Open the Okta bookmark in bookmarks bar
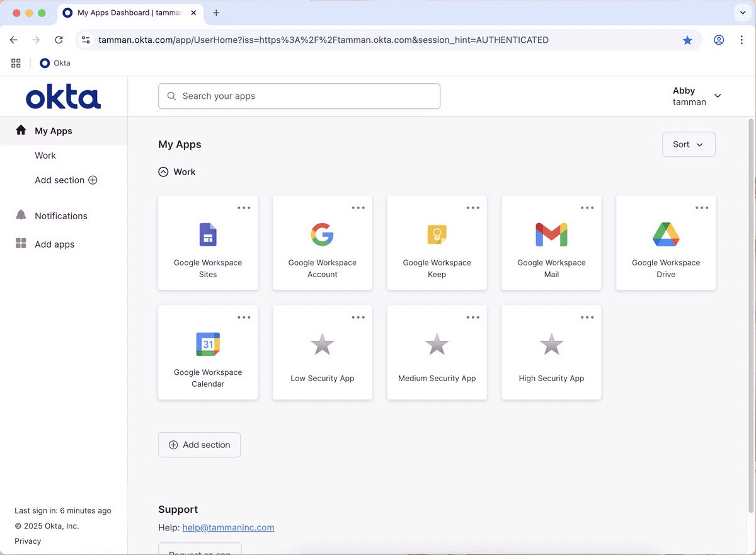This screenshot has height=555, width=756. pos(55,63)
